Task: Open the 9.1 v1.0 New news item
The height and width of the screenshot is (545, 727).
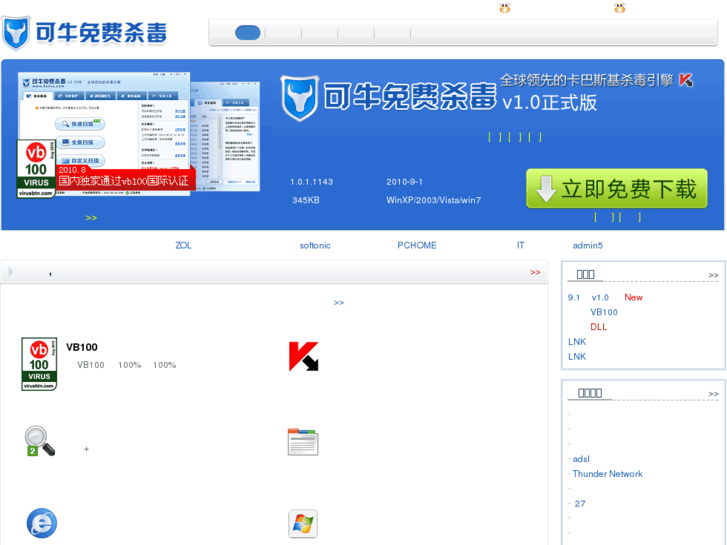Action: (x=605, y=297)
